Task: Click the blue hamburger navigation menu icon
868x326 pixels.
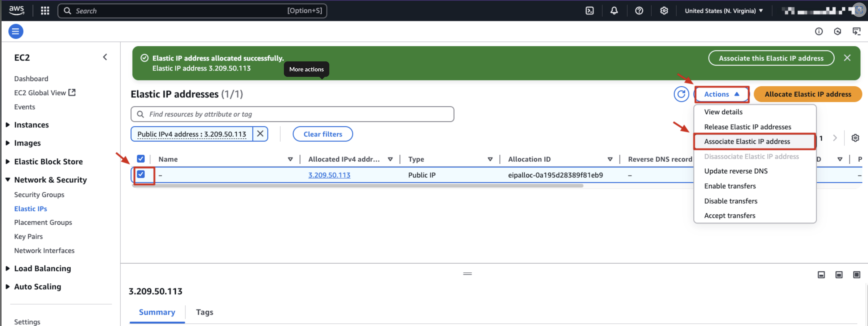Action: [15, 31]
